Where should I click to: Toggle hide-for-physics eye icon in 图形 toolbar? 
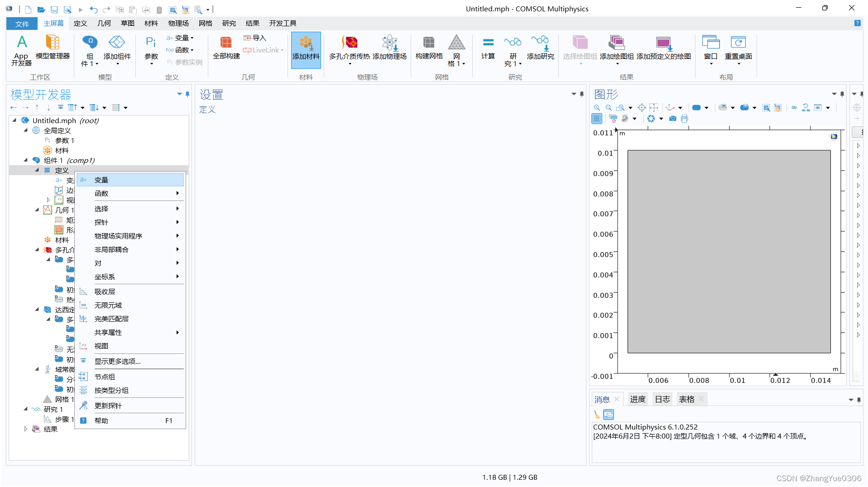pyautogui.click(x=794, y=108)
